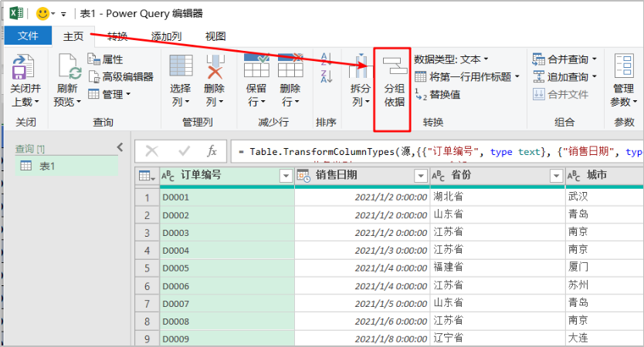Click inside the formula bar text

432,152
